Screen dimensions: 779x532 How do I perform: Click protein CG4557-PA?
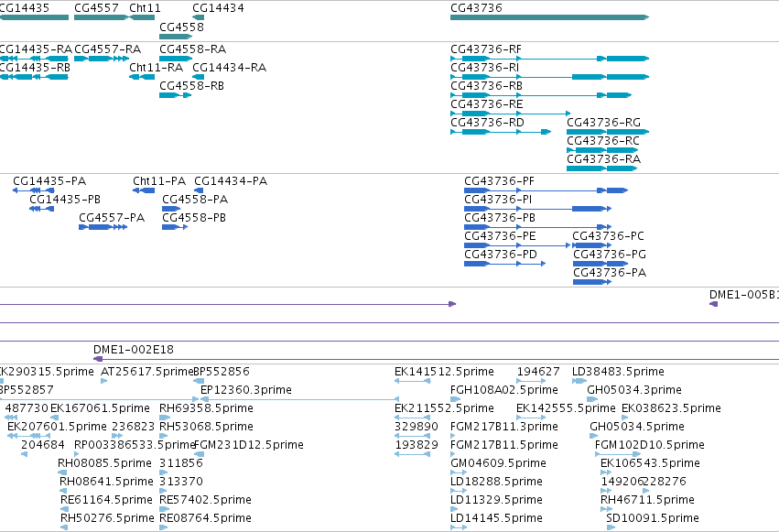tap(103, 227)
